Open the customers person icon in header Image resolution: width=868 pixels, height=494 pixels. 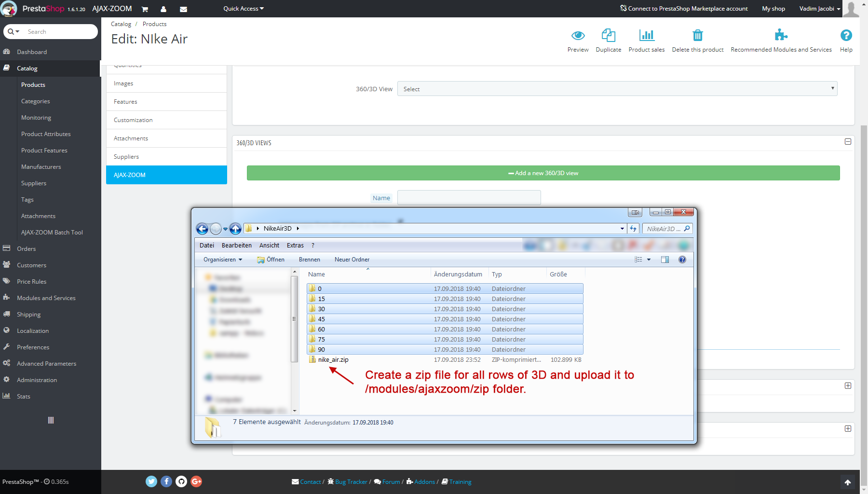pyautogui.click(x=163, y=9)
